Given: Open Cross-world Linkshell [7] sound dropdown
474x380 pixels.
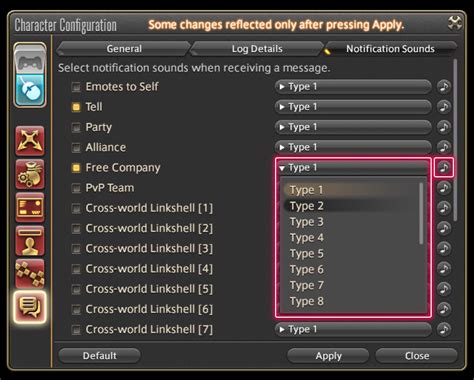Looking at the screenshot, I should tap(353, 329).
